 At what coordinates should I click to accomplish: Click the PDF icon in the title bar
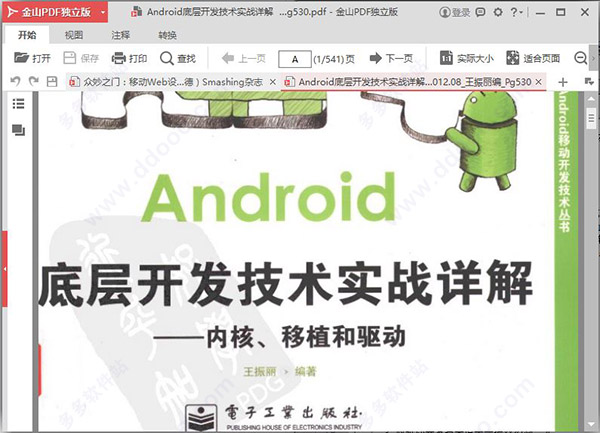(x=136, y=12)
